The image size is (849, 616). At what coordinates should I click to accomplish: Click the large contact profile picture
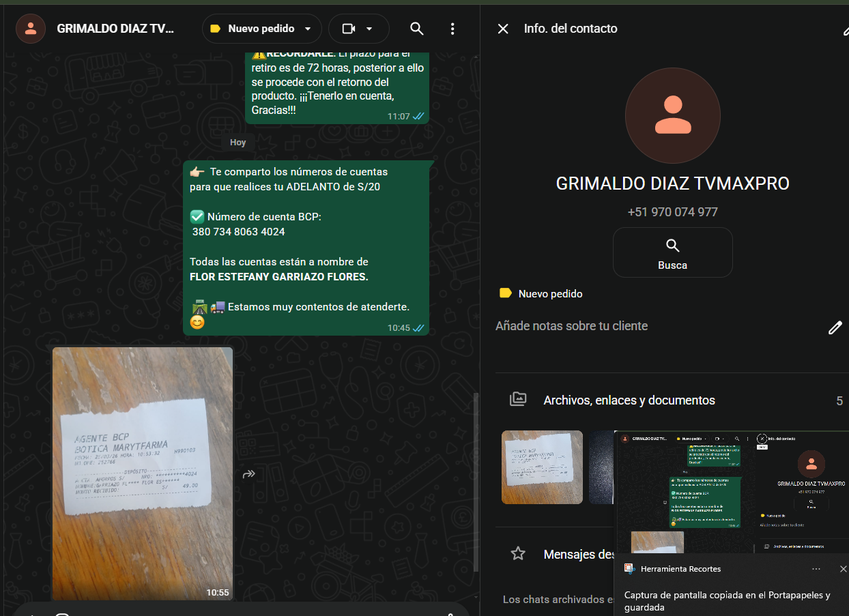coord(672,116)
